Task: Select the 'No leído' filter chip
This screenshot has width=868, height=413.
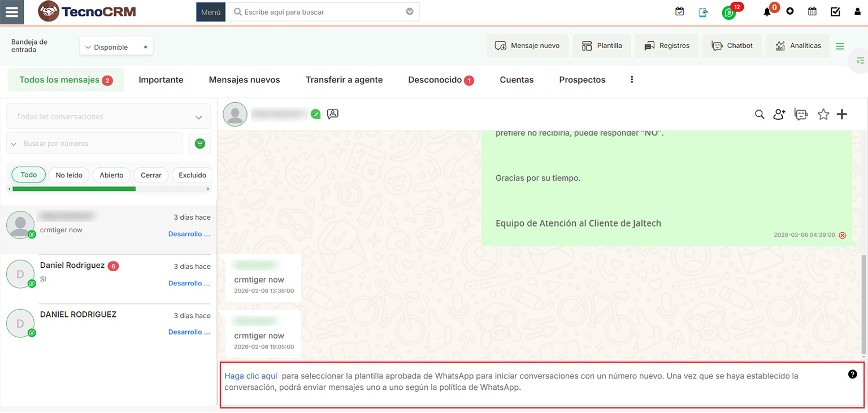Action: point(69,175)
